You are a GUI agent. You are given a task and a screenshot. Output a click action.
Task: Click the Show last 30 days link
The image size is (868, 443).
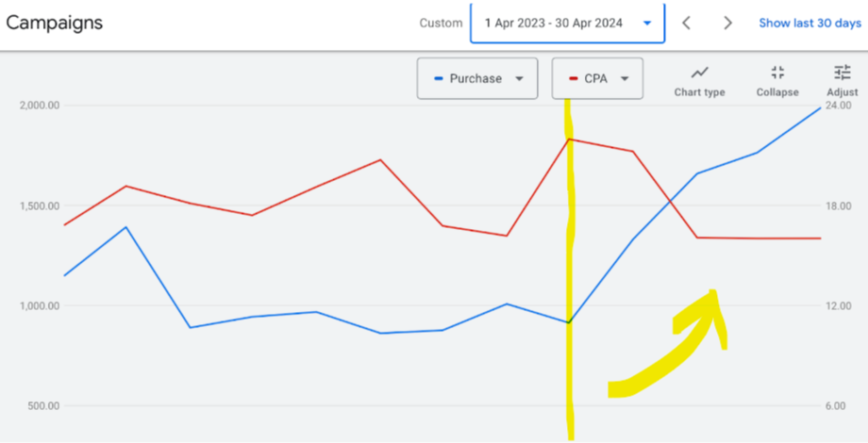coord(810,23)
